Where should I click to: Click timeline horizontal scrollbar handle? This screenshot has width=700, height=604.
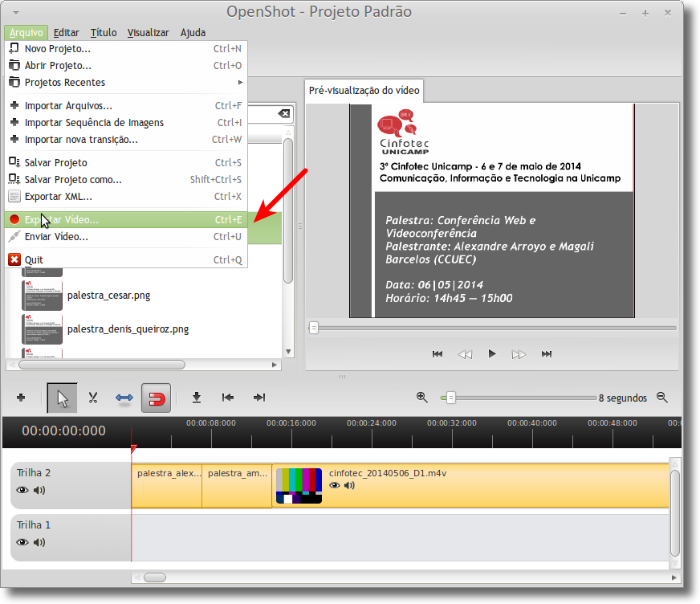coord(155,577)
